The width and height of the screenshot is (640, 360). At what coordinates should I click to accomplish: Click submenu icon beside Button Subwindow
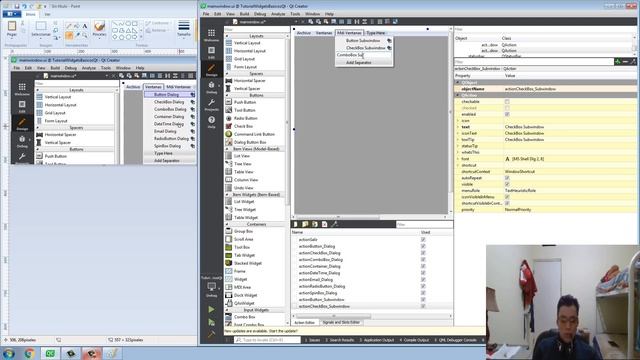[x=389, y=41]
